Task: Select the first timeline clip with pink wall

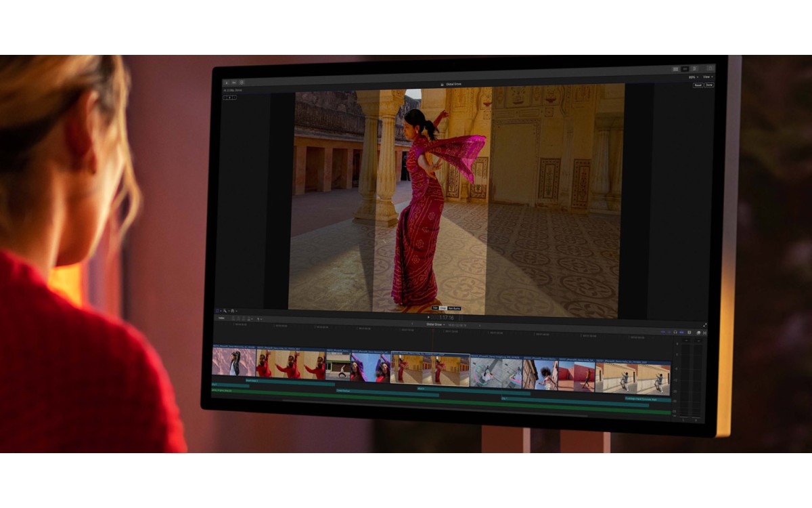Action: point(233,361)
